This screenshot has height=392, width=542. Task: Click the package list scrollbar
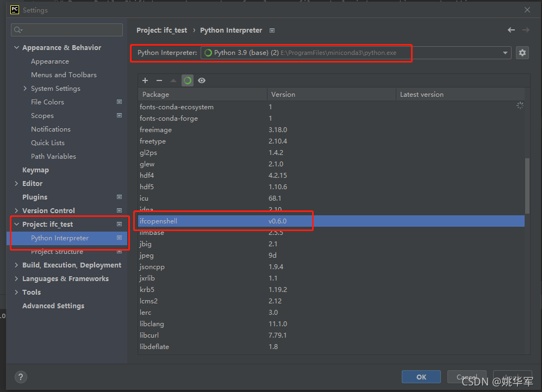527,185
